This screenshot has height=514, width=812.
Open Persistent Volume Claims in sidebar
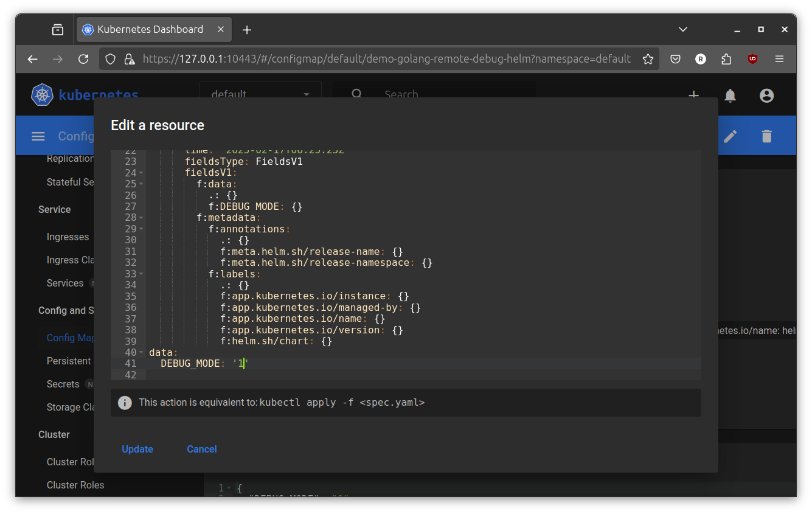[69, 361]
